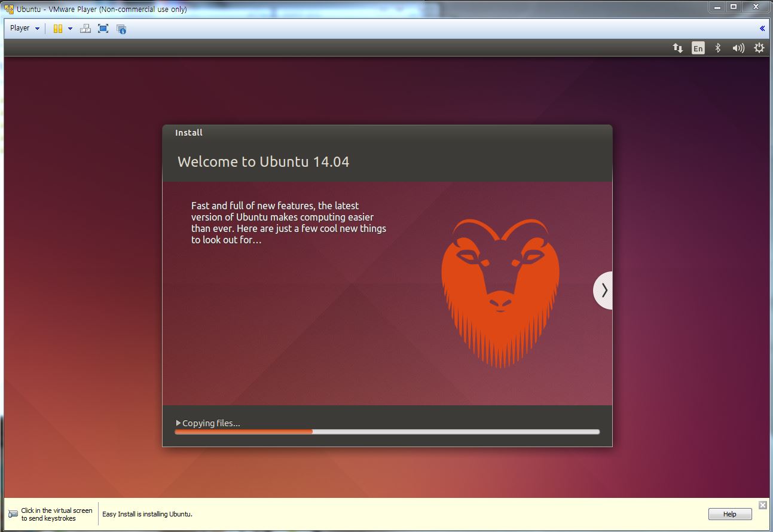Click the 'Install' window title
The width and height of the screenshot is (773, 532).
(x=189, y=133)
